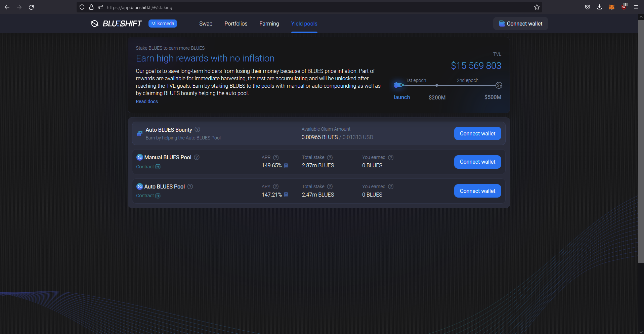644x334 pixels.
Task: Reload the page with the refresh icon
Action: click(x=31, y=7)
